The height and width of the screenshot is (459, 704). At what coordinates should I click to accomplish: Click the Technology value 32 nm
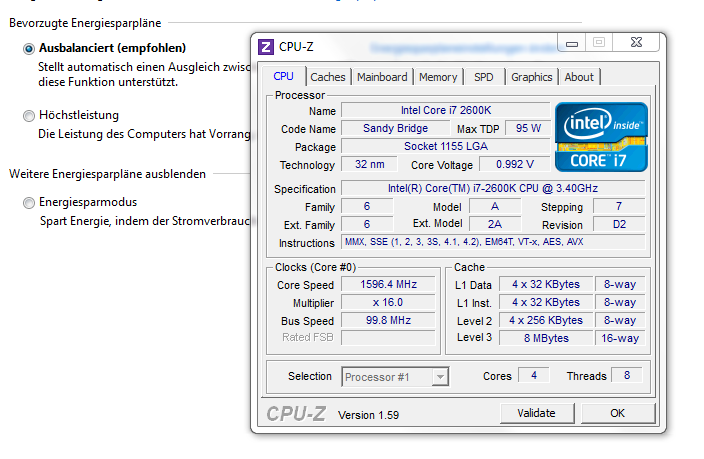[370, 164]
